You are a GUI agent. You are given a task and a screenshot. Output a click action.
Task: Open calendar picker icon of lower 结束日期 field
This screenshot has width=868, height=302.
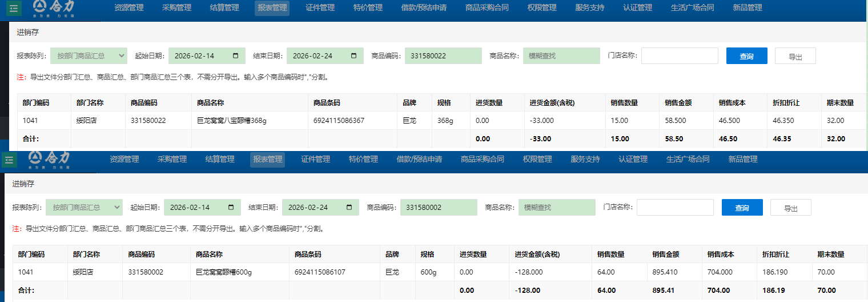(x=349, y=208)
